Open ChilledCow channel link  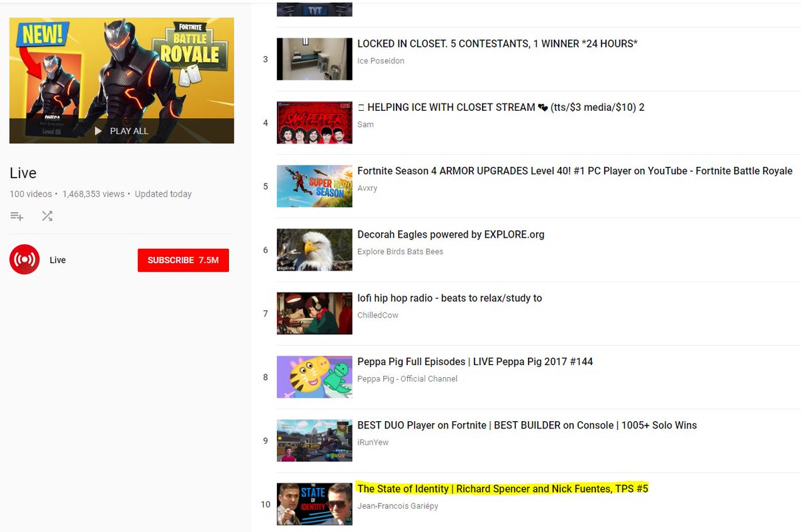point(378,315)
